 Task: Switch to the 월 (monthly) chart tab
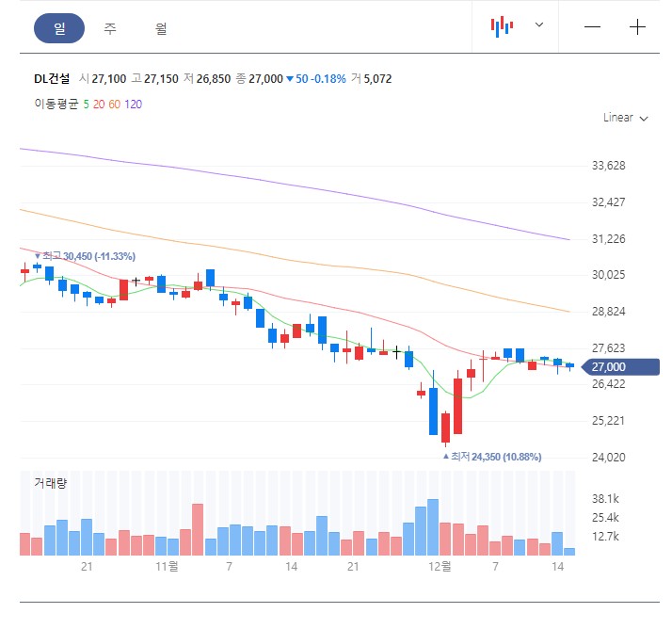[x=161, y=28]
